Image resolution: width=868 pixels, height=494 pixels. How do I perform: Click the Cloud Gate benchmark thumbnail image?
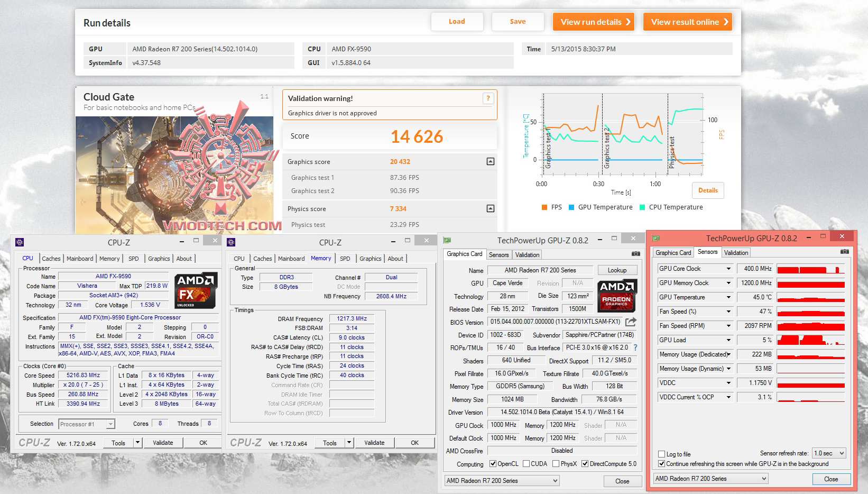(174, 175)
